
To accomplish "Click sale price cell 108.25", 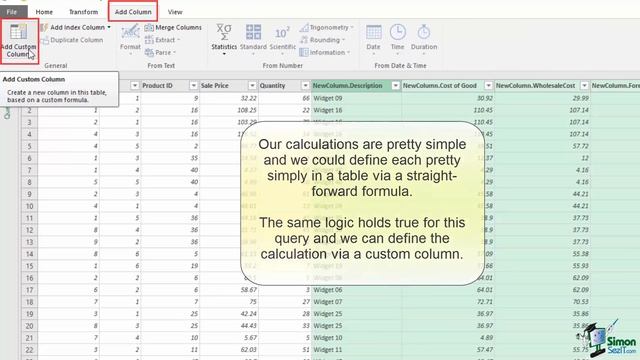I will (229, 110).
